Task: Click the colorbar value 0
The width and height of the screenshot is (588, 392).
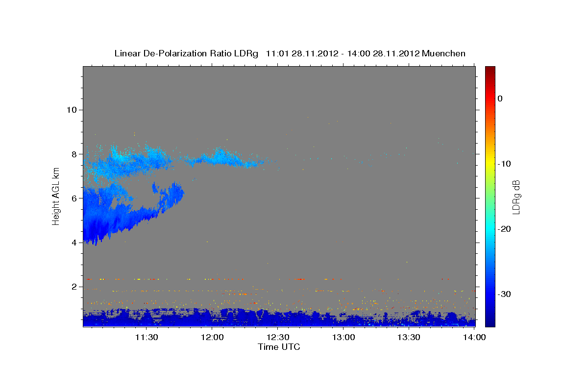Action: [x=500, y=98]
